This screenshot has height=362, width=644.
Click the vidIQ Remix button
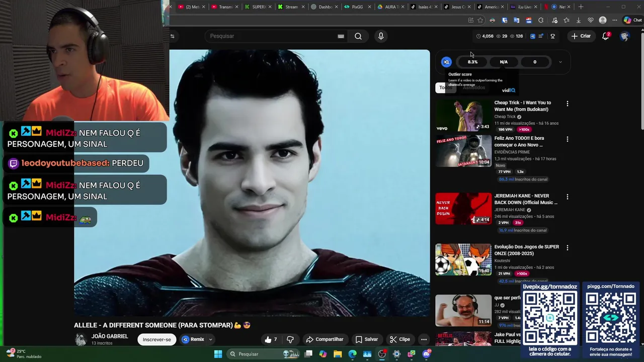(193, 339)
